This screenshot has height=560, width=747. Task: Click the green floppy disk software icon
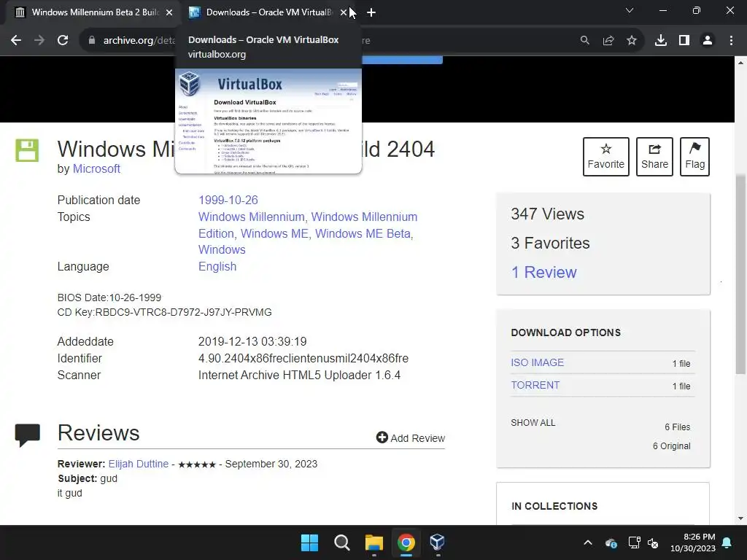tap(27, 150)
